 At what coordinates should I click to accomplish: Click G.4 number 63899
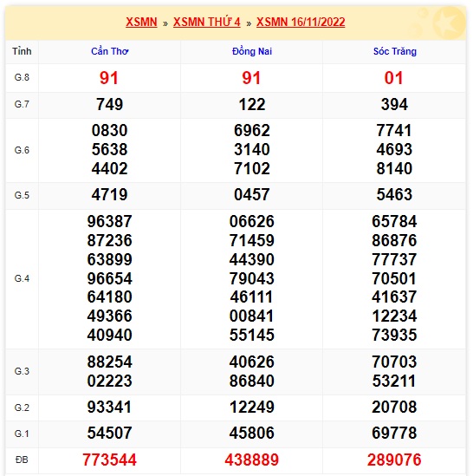(x=109, y=259)
